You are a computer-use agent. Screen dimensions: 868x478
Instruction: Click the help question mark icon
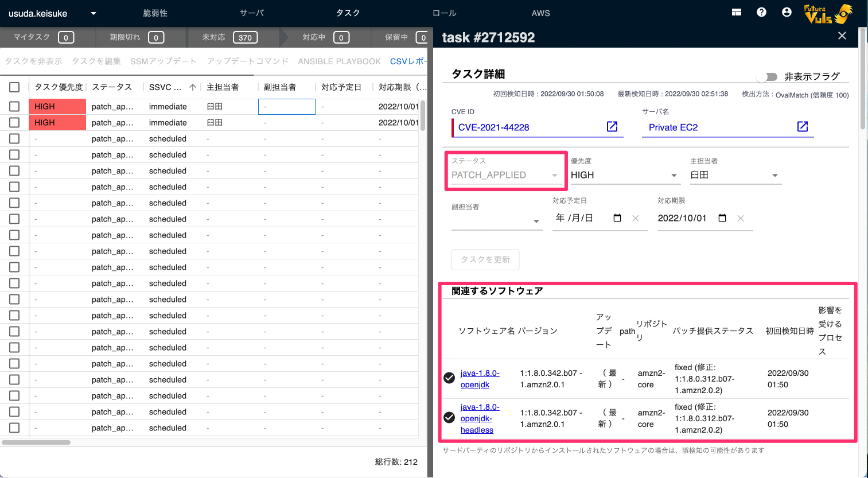pyautogui.click(x=761, y=11)
